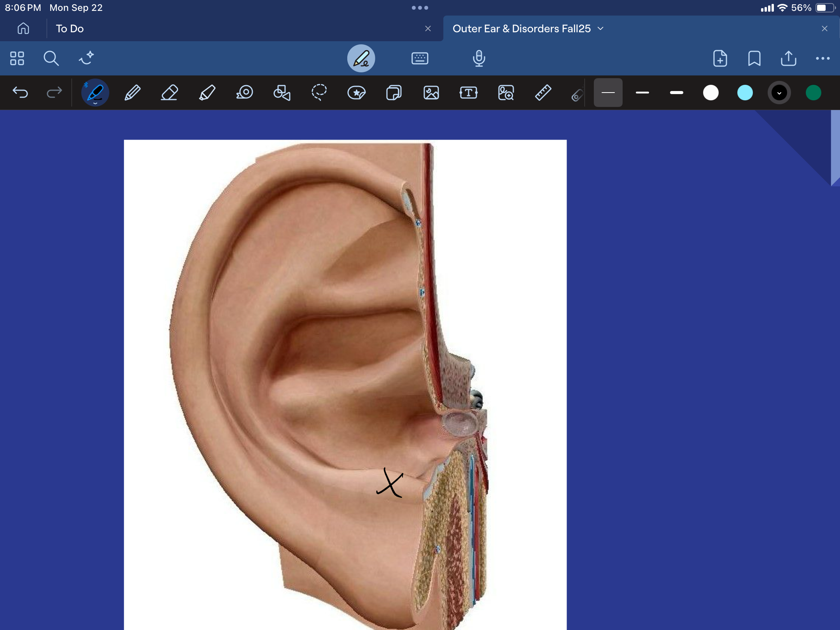
Task: Select the Highlighter tool
Action: point(207,93)
